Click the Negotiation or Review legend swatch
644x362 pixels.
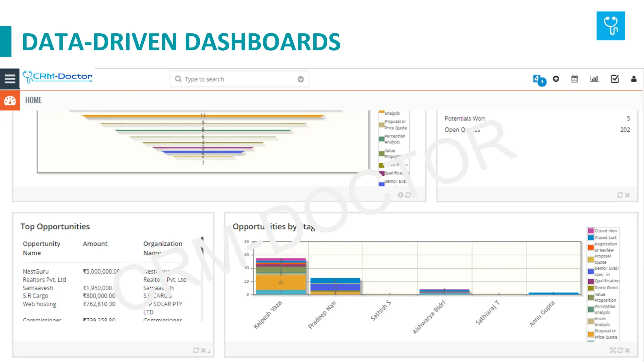click(x=591, y=247)
